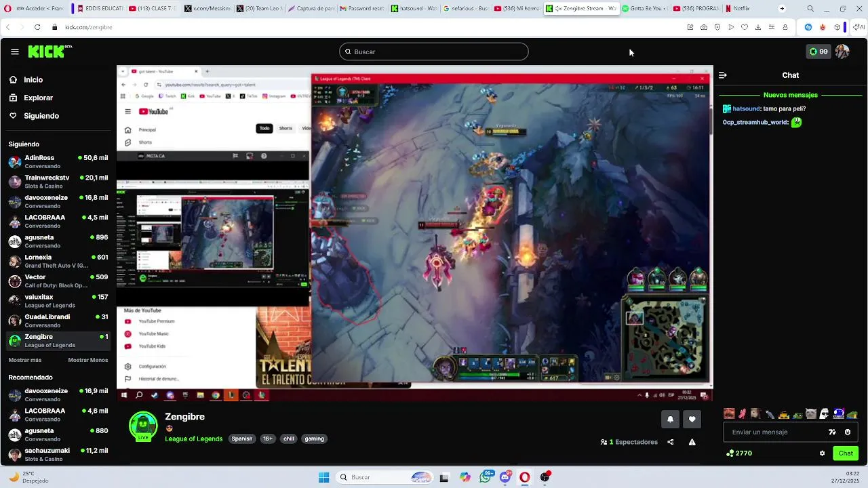The width and height of the screenshot is (868, 488).
Task: Click hatsound username in chat
Action: (x=746, y=108)
